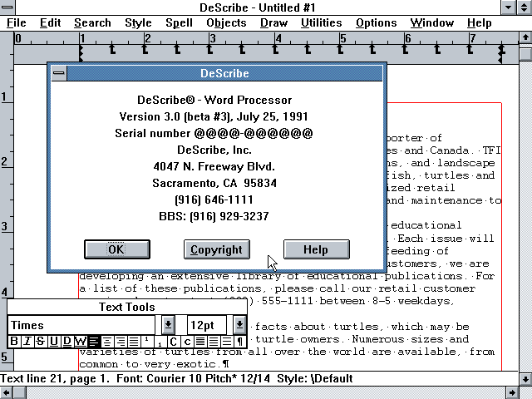Toggle Italic in Text Tools

(27, 341)
